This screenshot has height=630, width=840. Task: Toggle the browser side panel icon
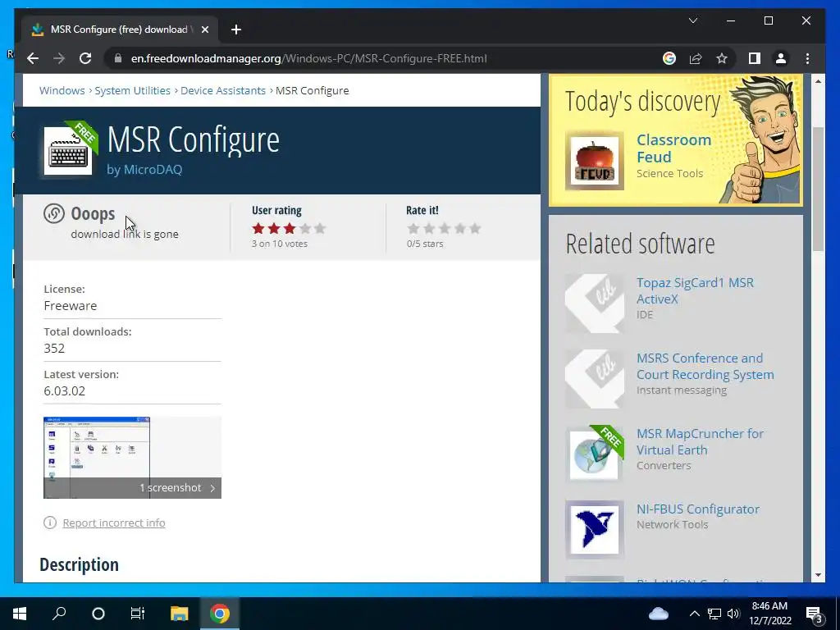755,58
